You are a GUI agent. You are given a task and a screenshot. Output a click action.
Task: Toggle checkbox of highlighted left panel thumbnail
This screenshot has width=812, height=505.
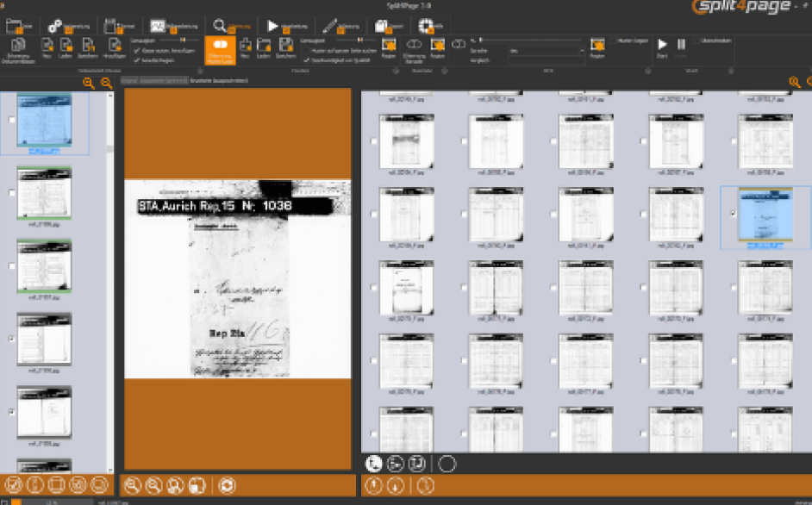(11, 120)
